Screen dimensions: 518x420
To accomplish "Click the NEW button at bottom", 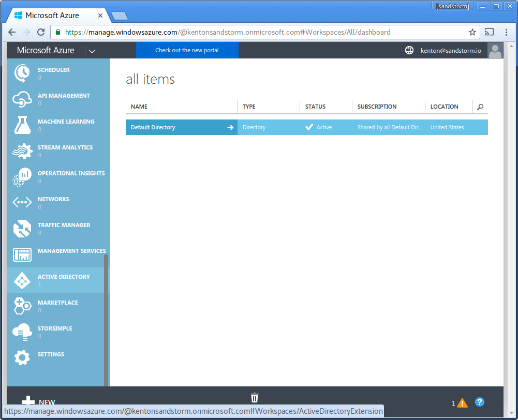I will tap(38, 401).
